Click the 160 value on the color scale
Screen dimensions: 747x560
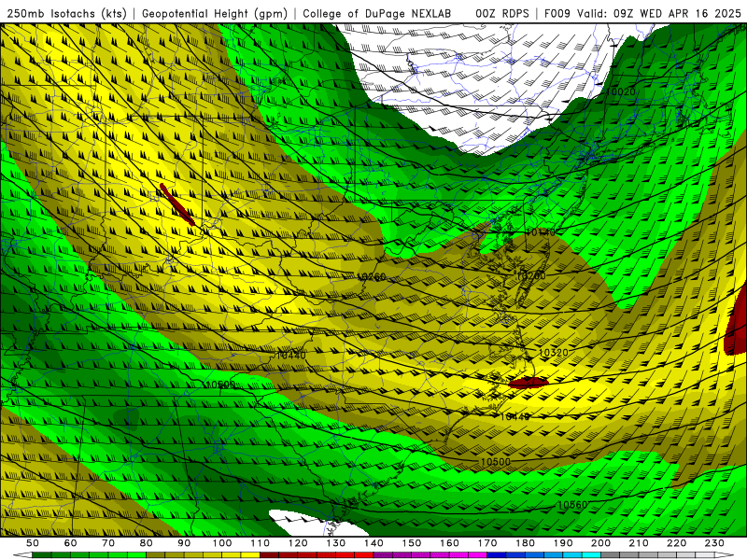pyautogui.click(x=449, y=543)
